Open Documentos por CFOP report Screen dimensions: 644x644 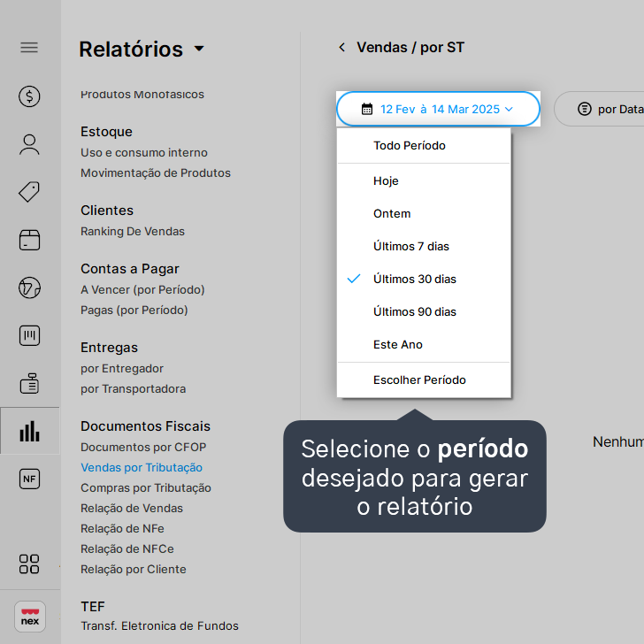point(143,448)
